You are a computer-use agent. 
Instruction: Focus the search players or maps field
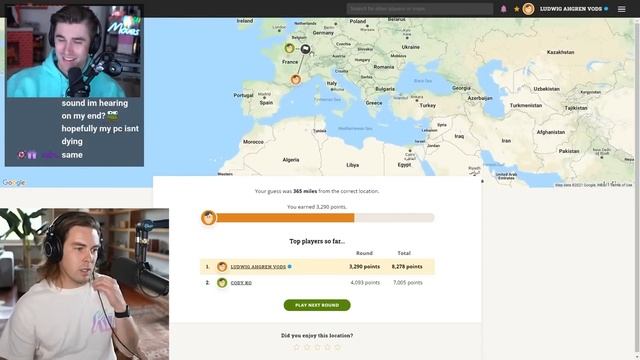[x=420, y=9]
